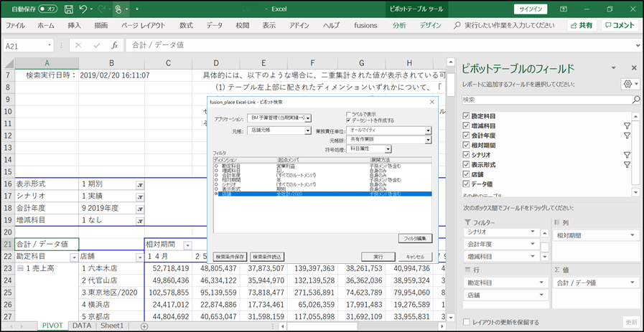The image size is (644, 332).
Task: Open the 相対期間 column dropdown
Action: (187, 245)
